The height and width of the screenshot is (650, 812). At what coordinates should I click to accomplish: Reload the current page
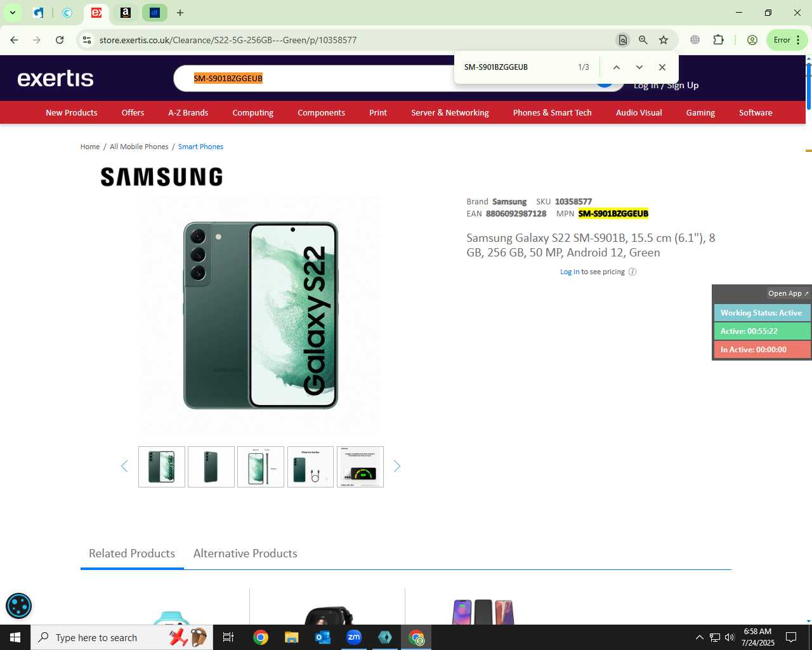coord(60,40)
